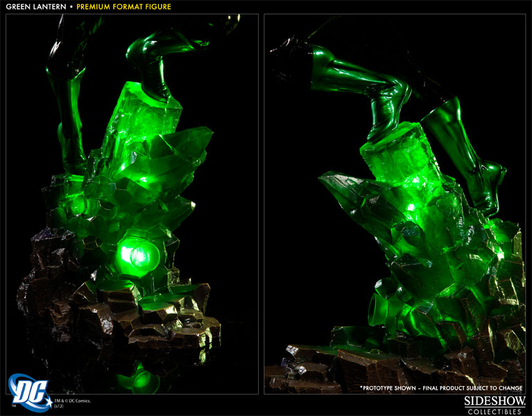Click the TM & © DC Comics notice
The image size is (532, 416).
(x=60, y=399)
